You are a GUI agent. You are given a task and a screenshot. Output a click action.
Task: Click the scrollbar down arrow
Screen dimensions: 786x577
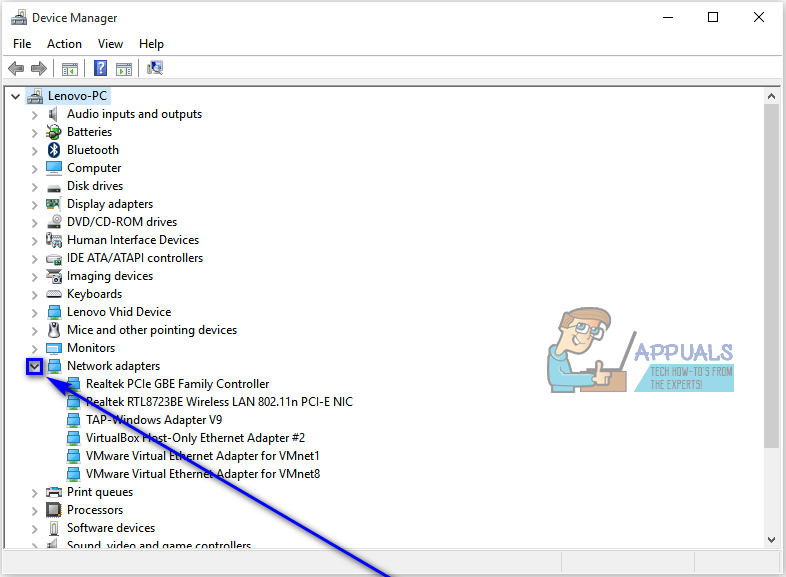pyautogui.click(x=771, y=540)
